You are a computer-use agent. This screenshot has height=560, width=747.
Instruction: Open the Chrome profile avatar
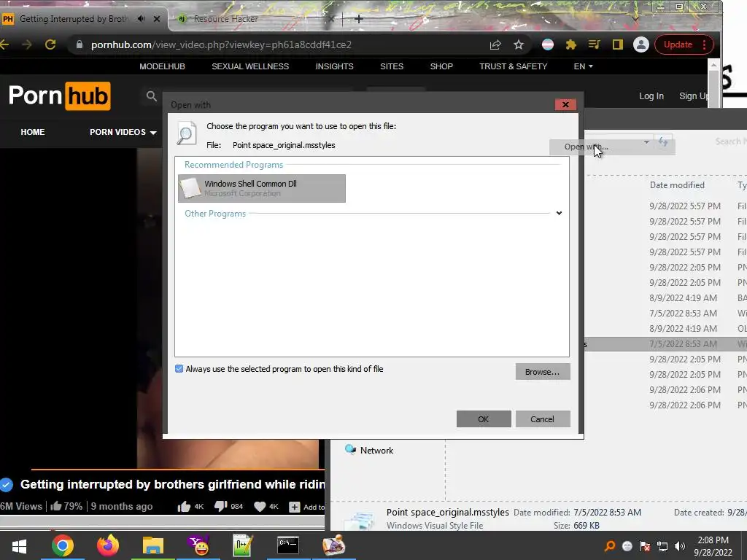pos(640,44)
